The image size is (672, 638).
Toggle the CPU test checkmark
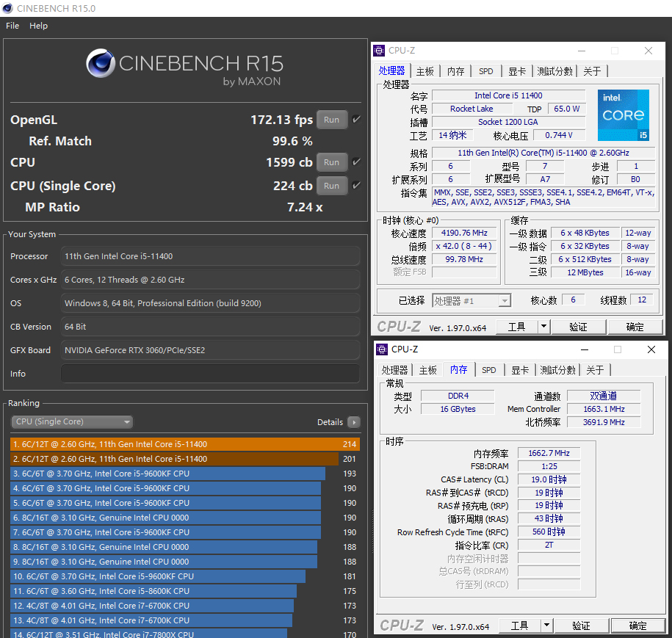tap(356, 162)
